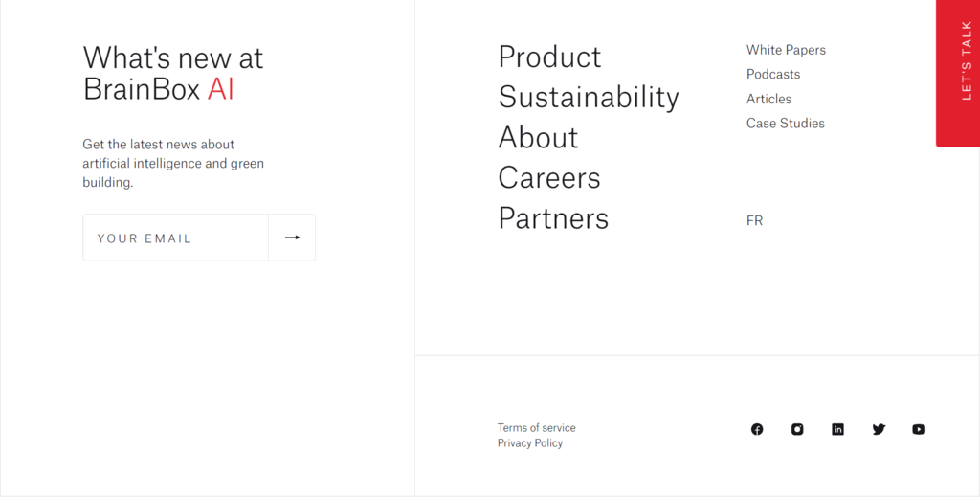Open the Twitter social icon
Viewport: 980px width, 499px height.
point(879,429)
